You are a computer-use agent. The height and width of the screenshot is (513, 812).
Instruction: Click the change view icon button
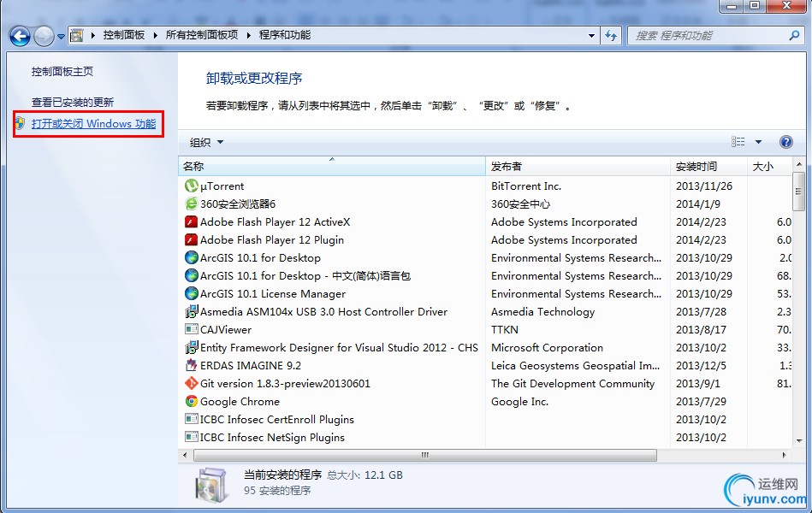tap(738, 142)
